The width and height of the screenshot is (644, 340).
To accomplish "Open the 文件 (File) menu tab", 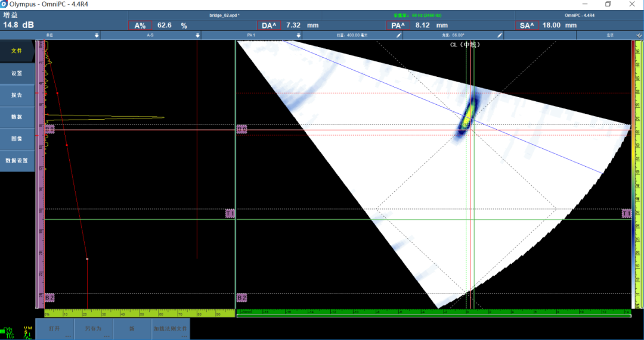I will pos(17,51).
